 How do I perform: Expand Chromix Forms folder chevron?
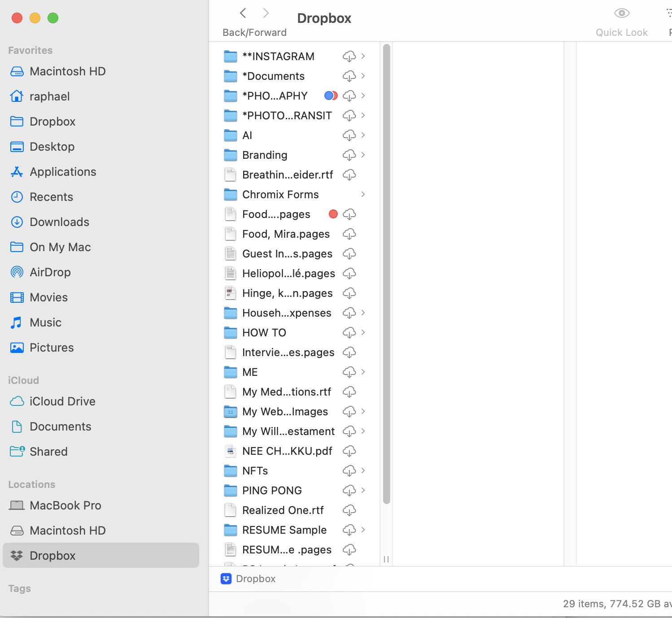[x=363, y=194]
